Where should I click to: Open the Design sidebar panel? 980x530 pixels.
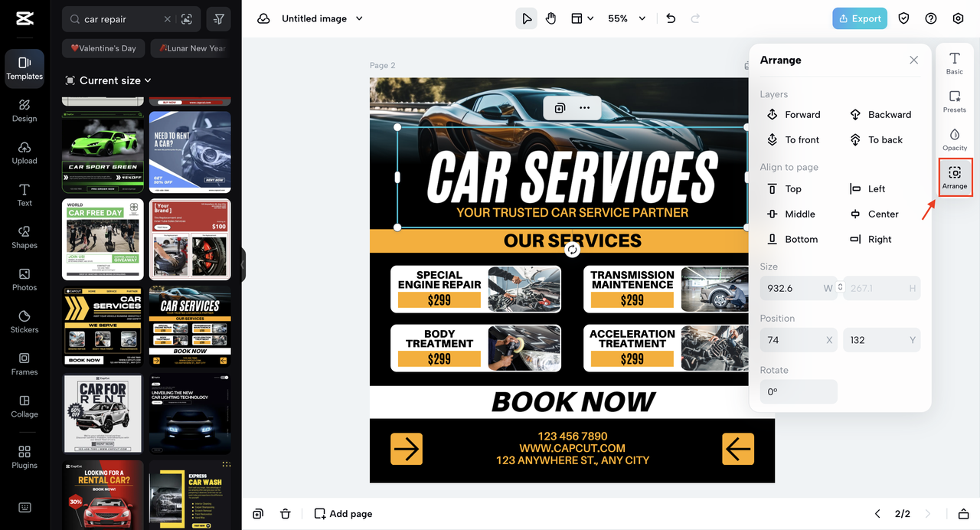click(x=24, y=111)
